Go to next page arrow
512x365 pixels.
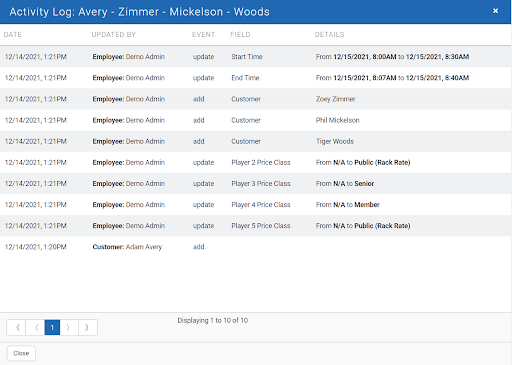(x=69, y=327)
